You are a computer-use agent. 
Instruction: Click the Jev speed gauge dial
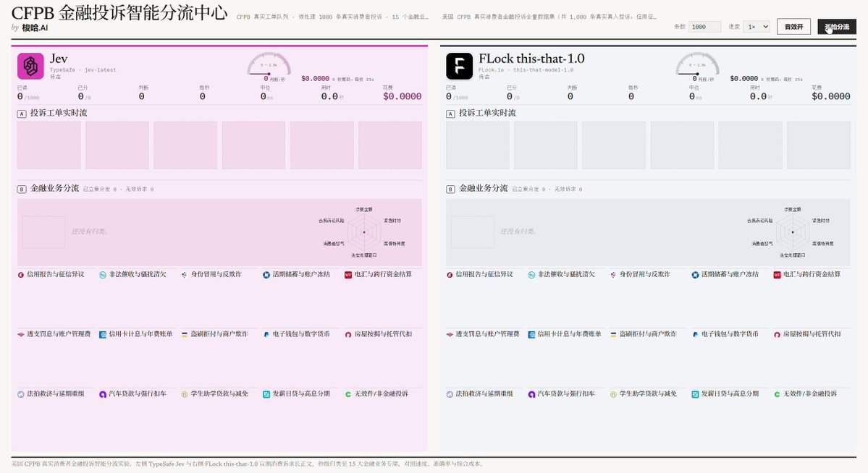coord(269,64)
